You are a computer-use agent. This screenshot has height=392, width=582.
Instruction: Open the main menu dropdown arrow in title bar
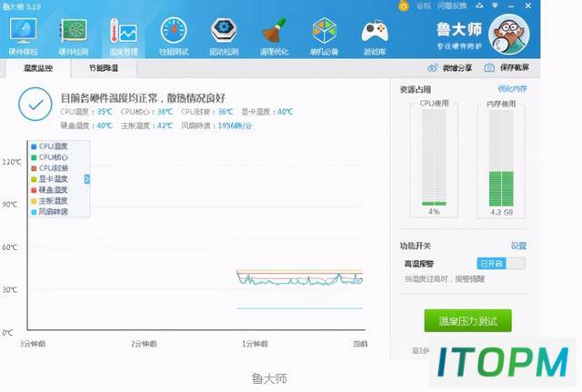point(495,5)
